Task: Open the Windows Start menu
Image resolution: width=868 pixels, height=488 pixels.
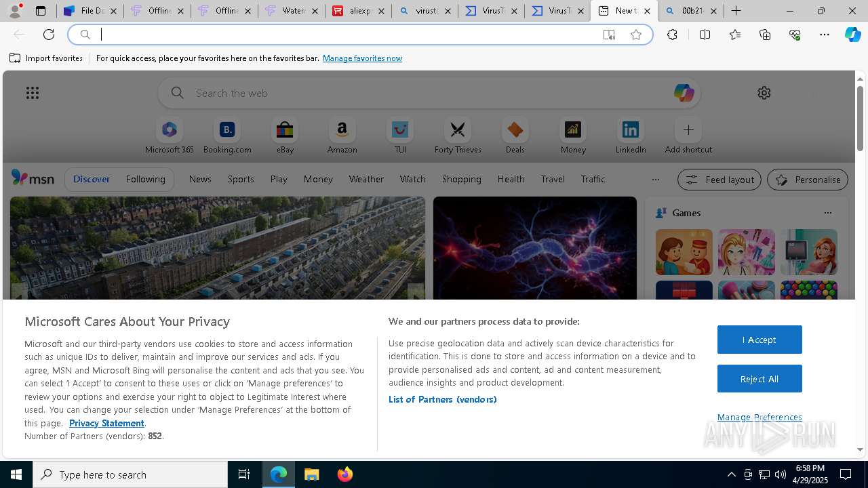Action: point(16,474)
